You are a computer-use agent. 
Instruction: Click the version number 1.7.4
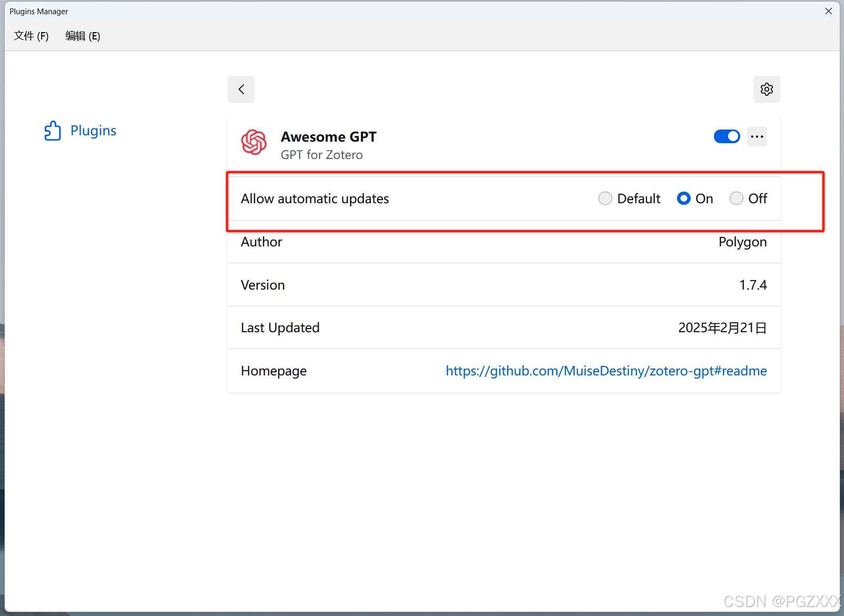[x=753, y=285]
